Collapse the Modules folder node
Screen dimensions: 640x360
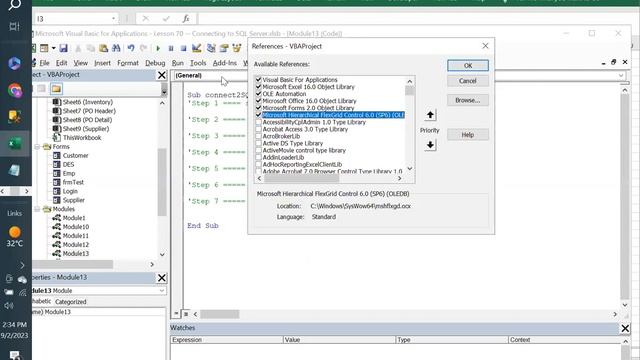(x=37, y=209)
